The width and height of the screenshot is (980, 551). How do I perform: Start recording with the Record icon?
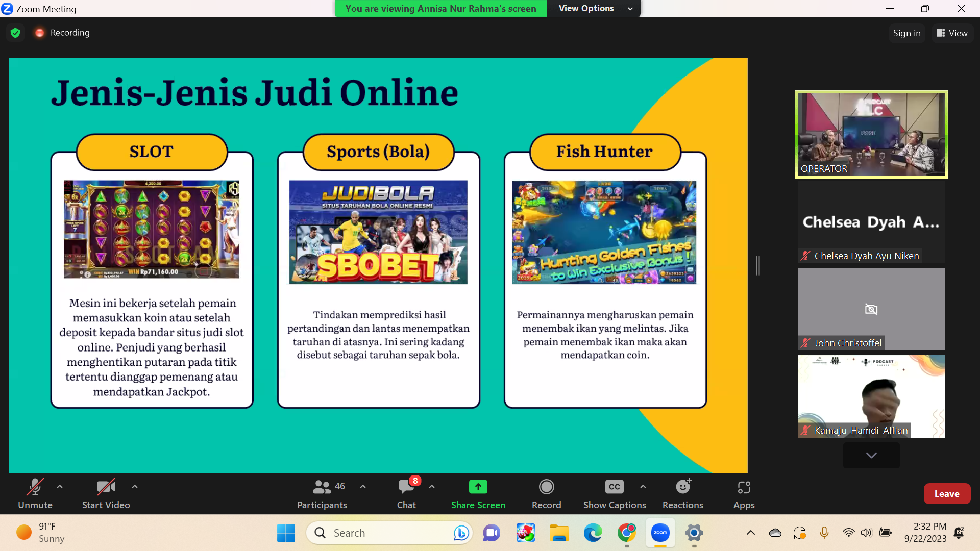[546, 487]
